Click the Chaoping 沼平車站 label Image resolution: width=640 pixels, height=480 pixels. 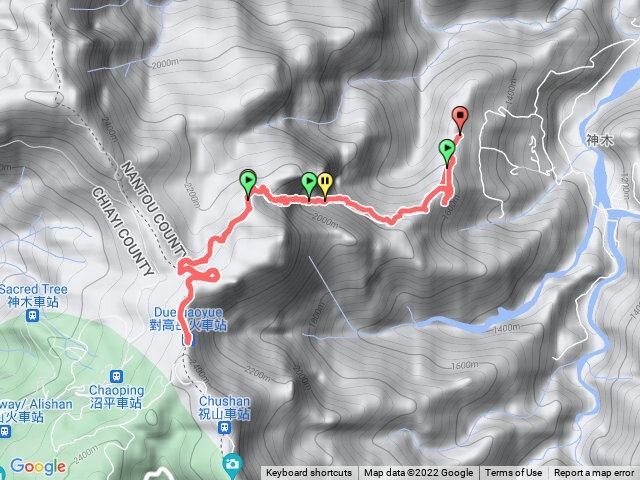point(116,396)
